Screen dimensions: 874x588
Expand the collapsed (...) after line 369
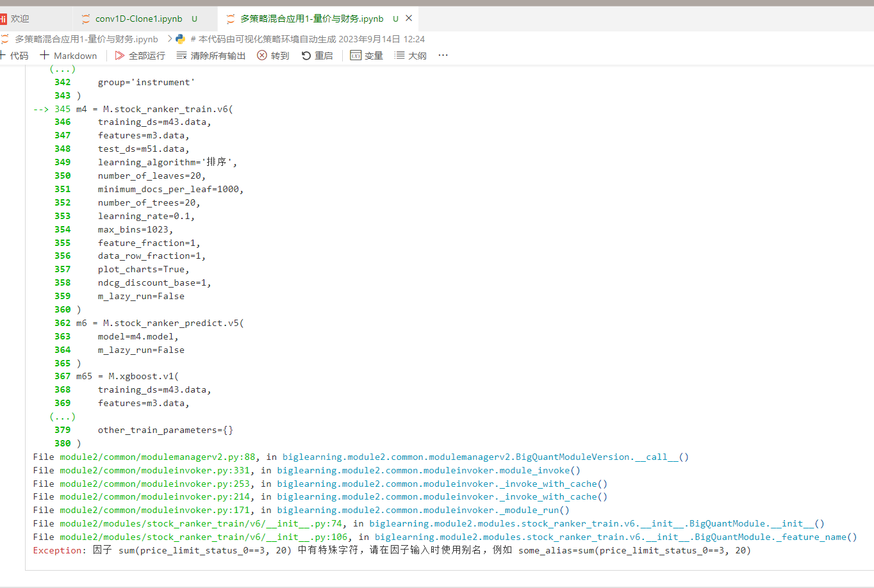pos(63,416)
